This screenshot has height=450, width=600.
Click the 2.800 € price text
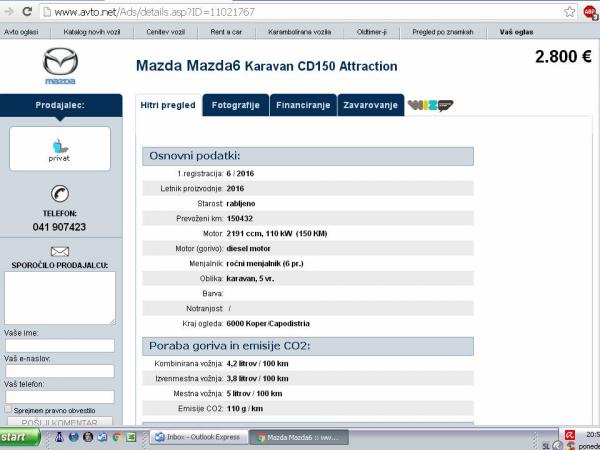tap(563, 57)
